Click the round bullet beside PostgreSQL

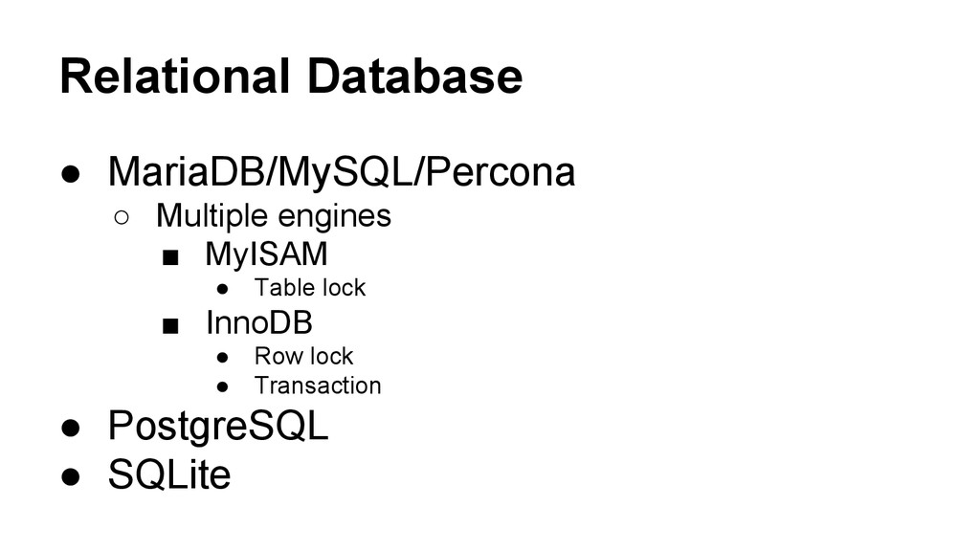coord(71,429)
